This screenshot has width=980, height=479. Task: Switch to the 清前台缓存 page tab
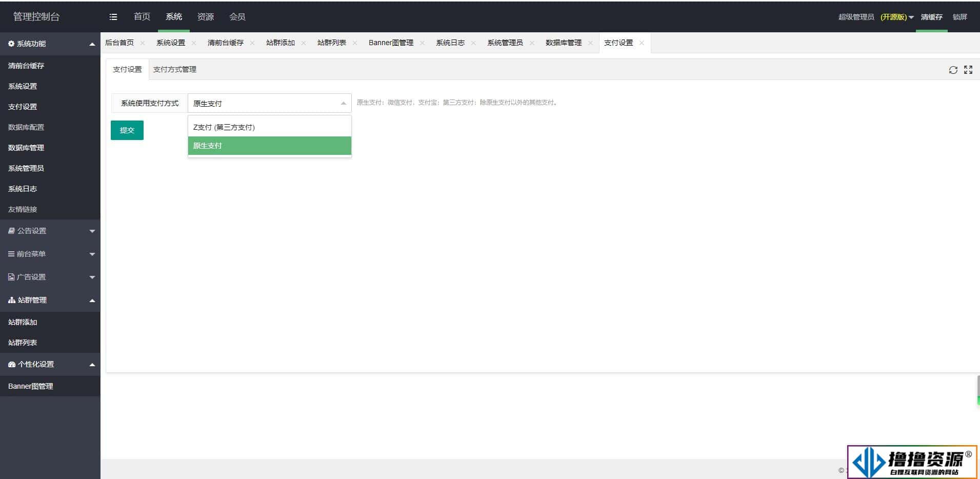[226, 43]
